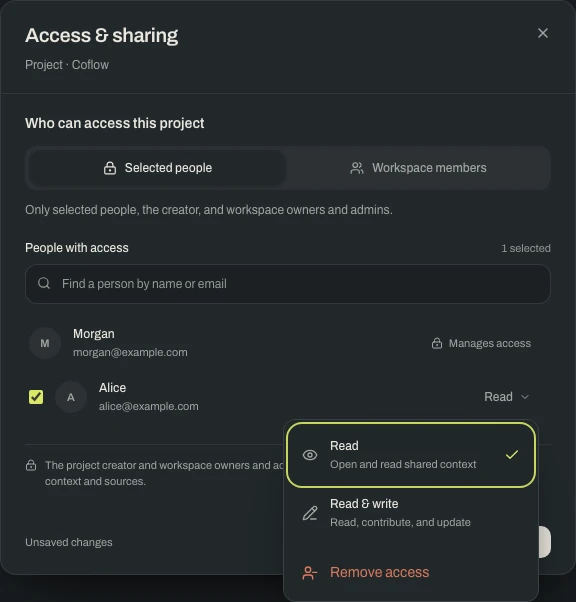Click the magnifier icon in search field
Viewport: 576px width, 602px height.
coord(44,283)
